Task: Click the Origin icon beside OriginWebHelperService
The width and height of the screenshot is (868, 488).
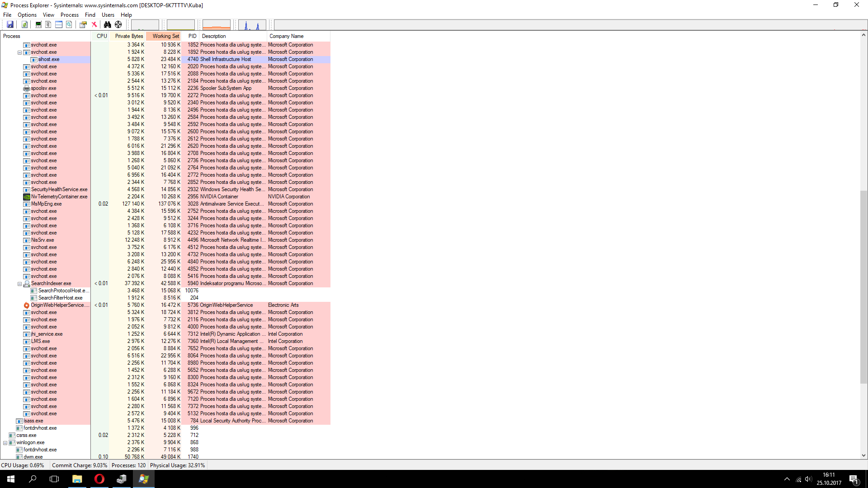Action: click(x=27, y=305)
